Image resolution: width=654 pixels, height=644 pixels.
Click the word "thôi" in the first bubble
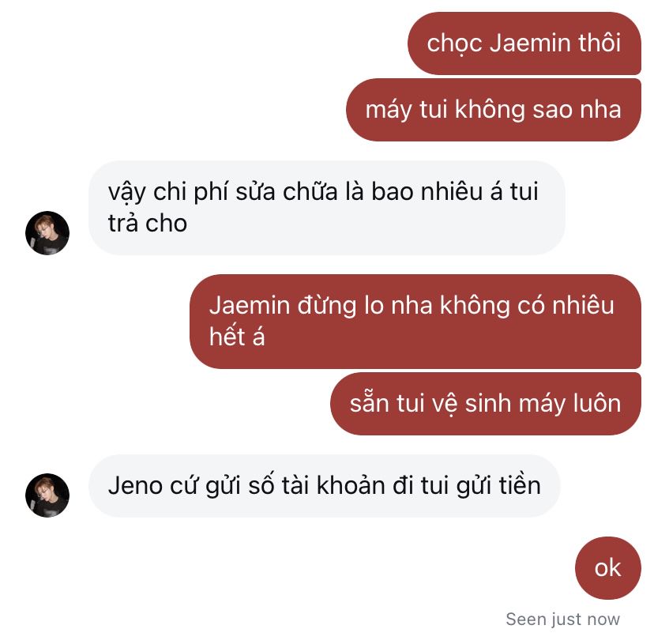[599, 43]
